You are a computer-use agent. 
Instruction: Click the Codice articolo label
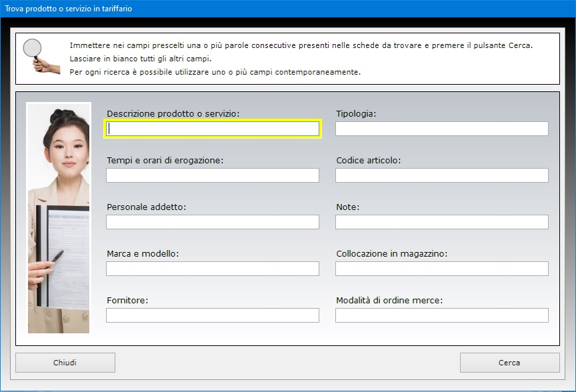[x=369, y=160]
